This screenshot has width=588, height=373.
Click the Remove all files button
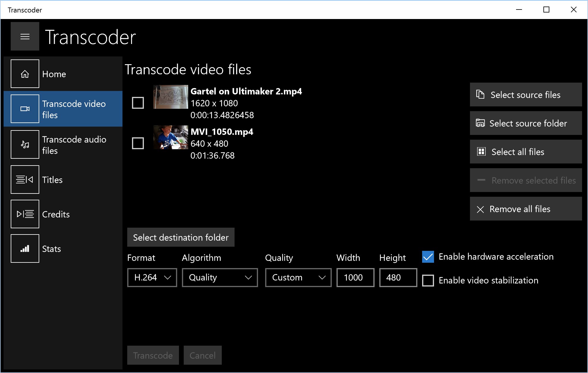[x=525, y=209]
